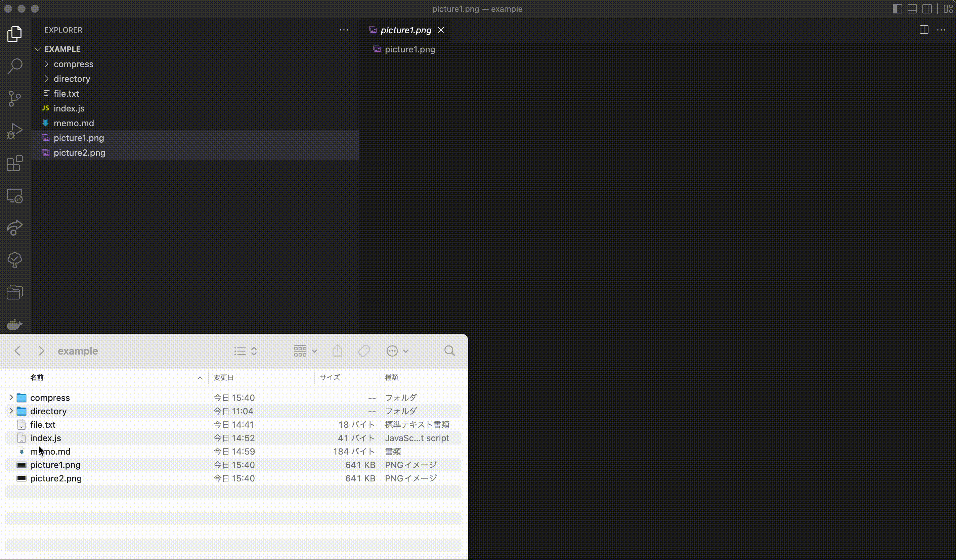Toggle secondary side bar visibility
The height and width of the screenshot is (560, 956).
pos(927,9)
